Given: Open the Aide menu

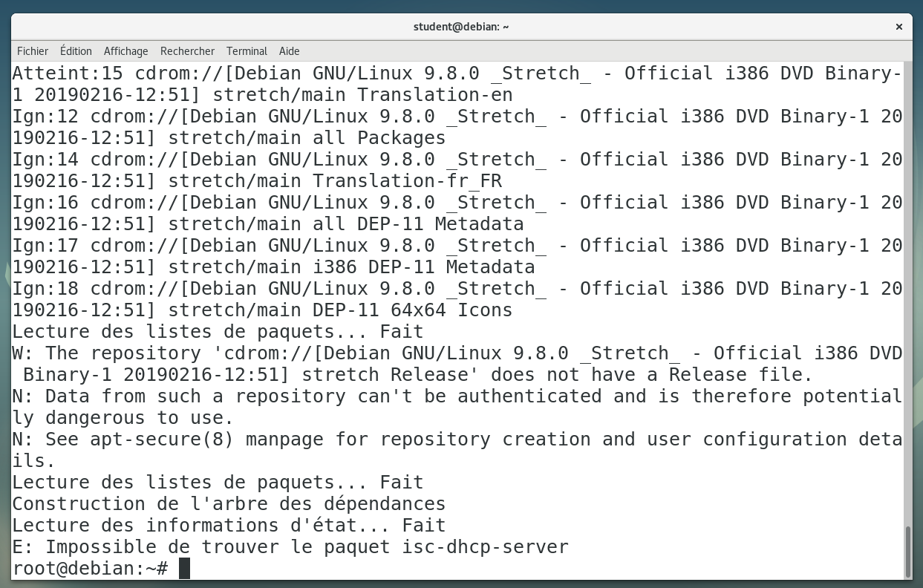Looking at the screenshot, I should tap(289, 51).
